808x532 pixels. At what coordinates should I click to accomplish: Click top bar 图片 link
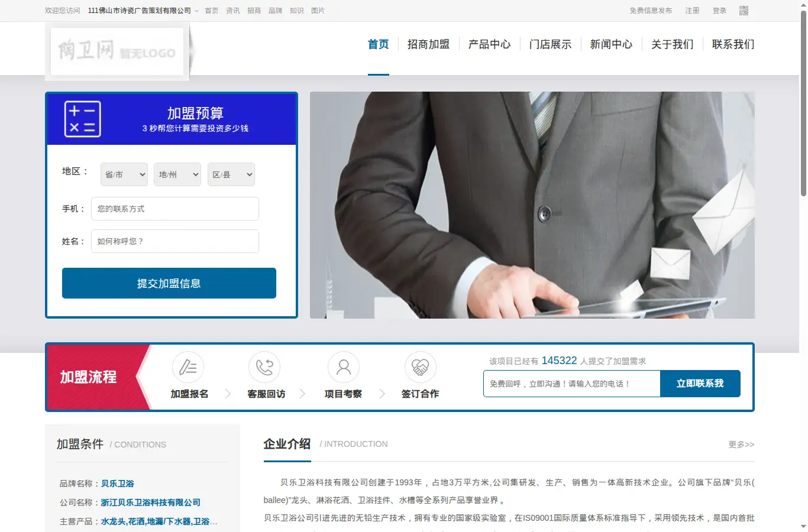pos(318,11)
